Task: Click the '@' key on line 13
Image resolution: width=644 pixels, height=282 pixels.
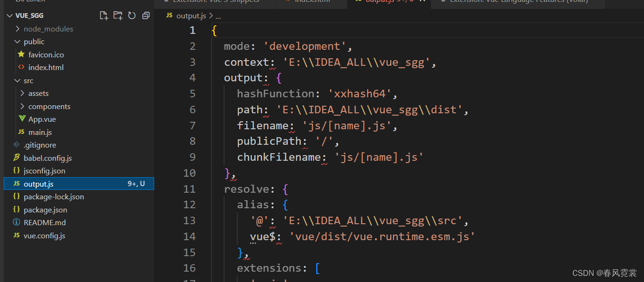Action: 259,220
